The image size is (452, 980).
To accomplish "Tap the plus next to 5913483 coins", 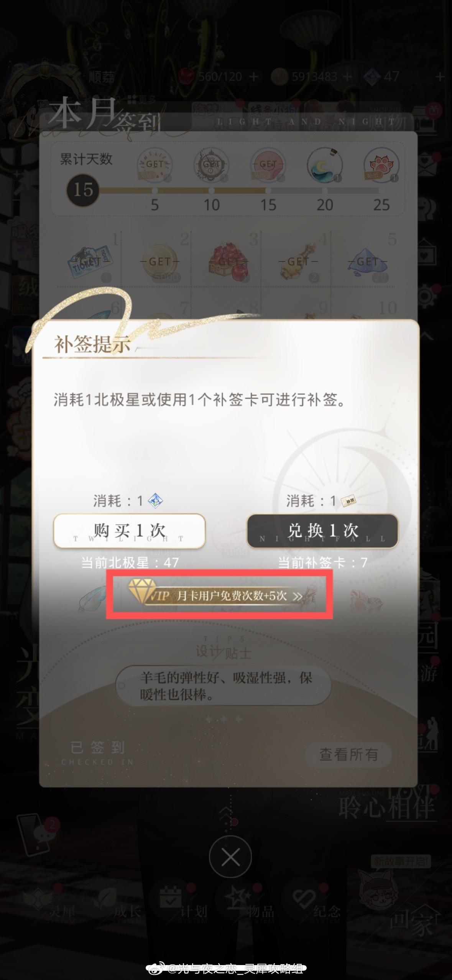I will [x=347, y=77].
